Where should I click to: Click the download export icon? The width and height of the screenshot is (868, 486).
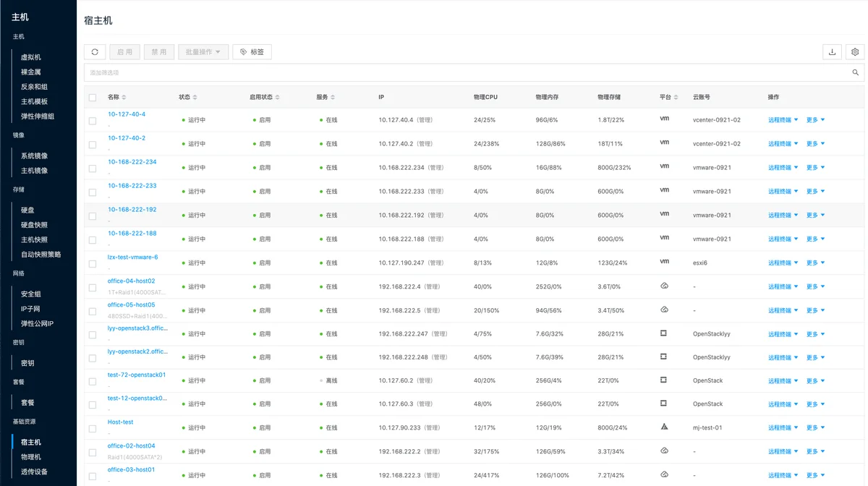point(832,52)
